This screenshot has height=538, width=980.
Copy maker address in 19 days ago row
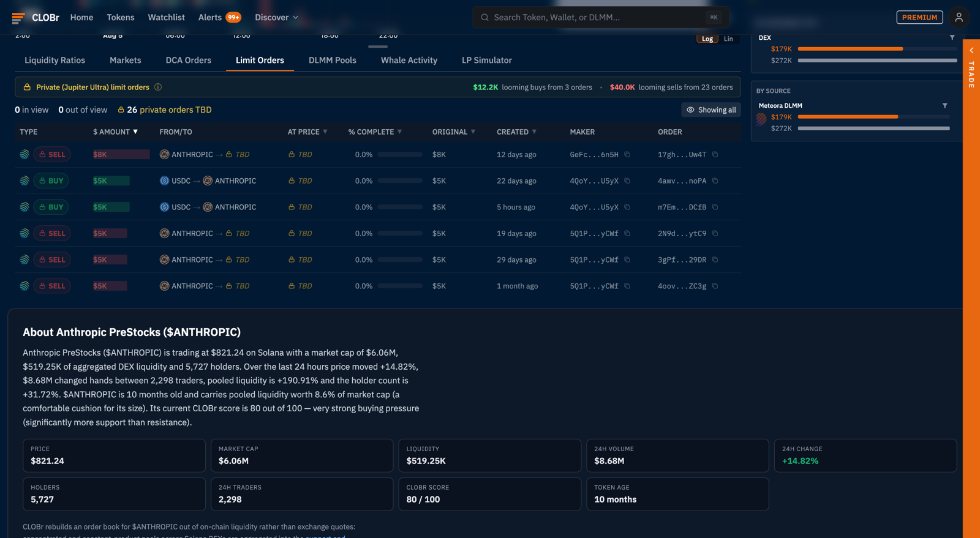click(x=627, y=233)
